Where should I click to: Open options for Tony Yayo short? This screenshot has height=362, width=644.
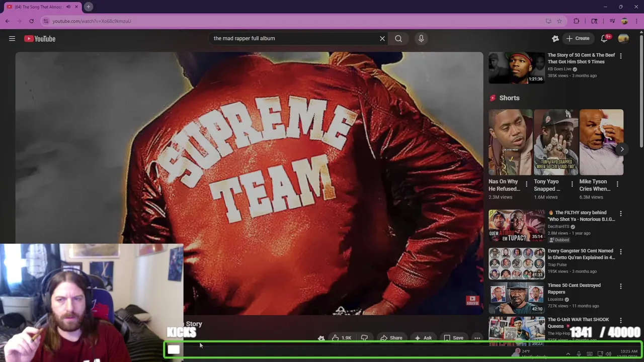click(x=572, y=184)
